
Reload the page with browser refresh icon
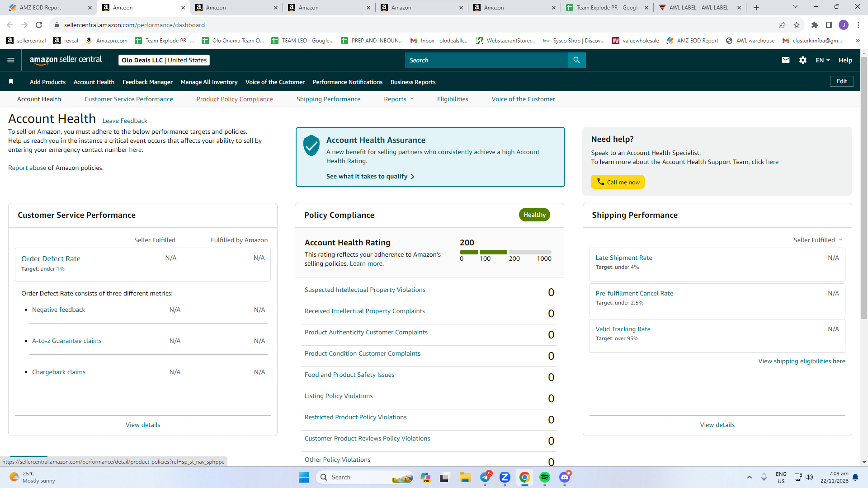point(39,25)
